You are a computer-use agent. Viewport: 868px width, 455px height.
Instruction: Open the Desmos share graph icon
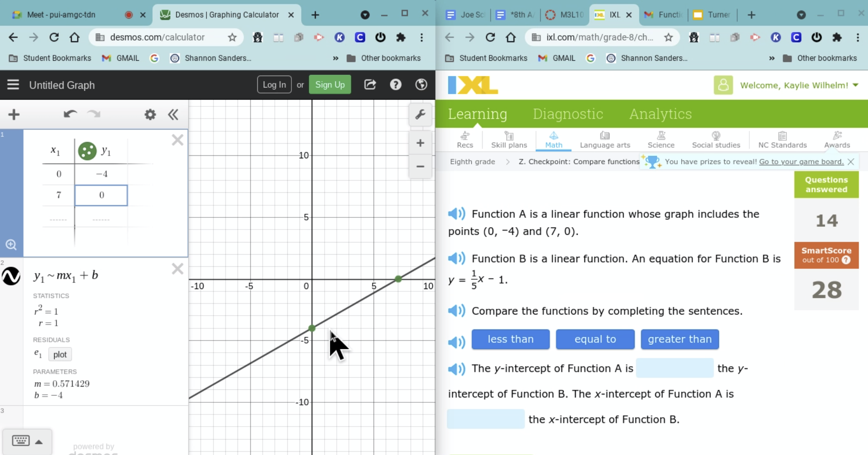click(x=370, y=84)
